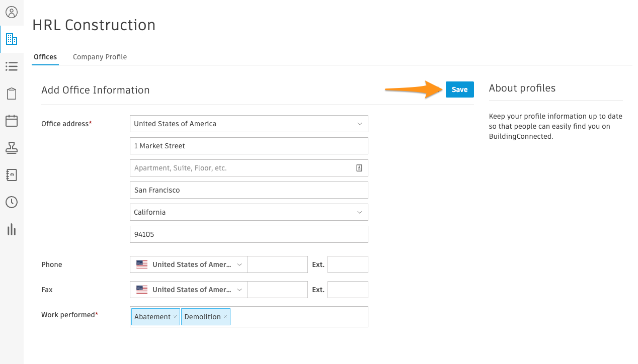Image resolution: width=638 pixels, height=364 pixels.
Task: Click the Apartment, Suite, Floor field
Action: (x=249, y=168)
